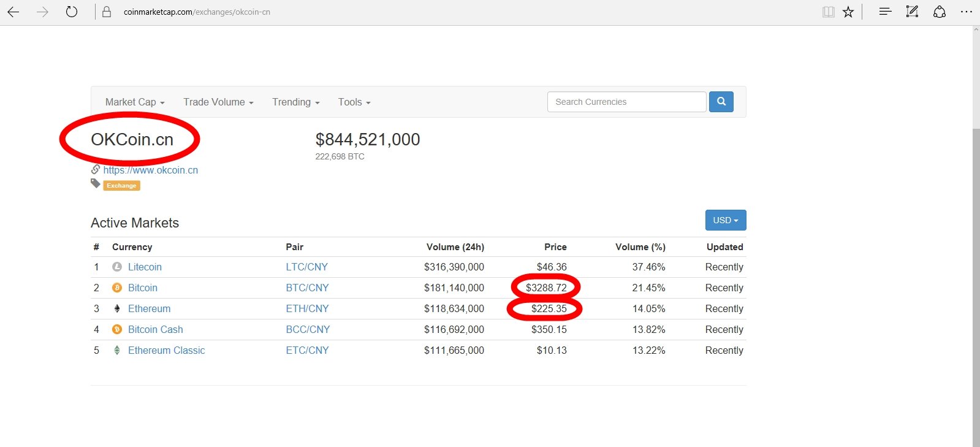Click the Ethereum diamond icon
Viewport: 980px width, 447px height.
tap(117, 308)
